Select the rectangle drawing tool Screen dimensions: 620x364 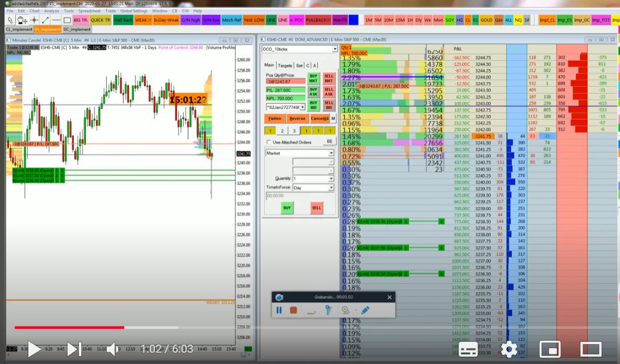[67, 20]
